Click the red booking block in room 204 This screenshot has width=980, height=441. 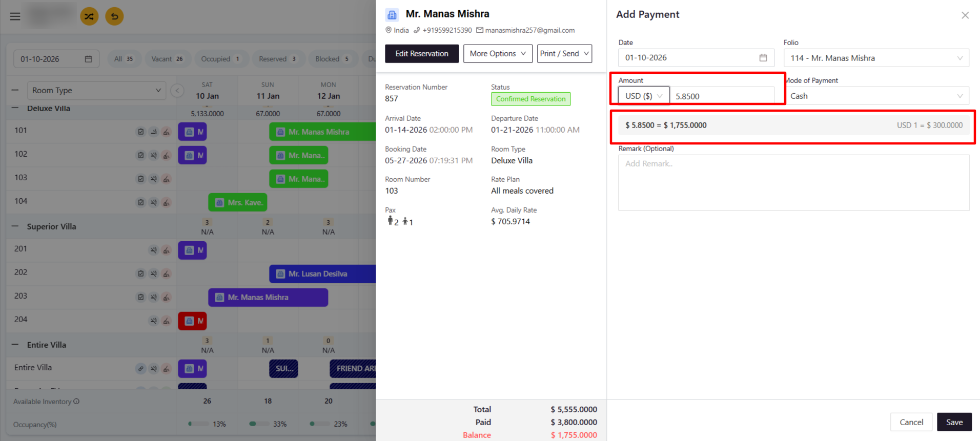pos(193,321)
